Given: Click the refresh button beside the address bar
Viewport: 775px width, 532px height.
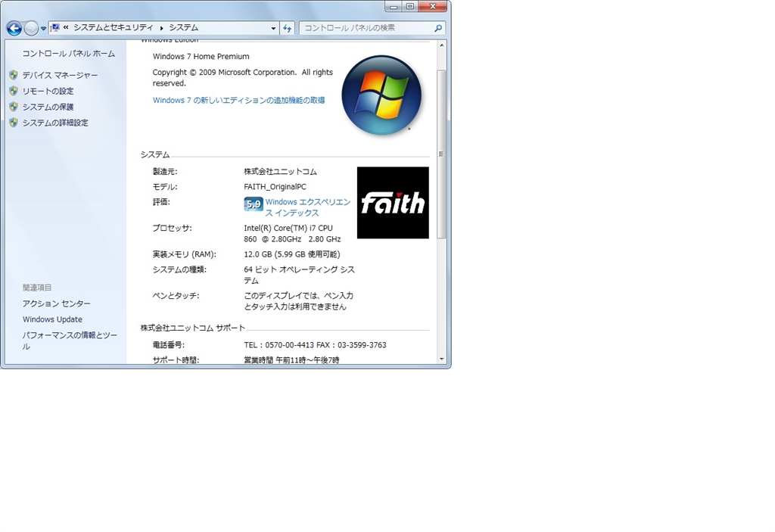Looking at the screenshot, I should (x=287, y=28).
